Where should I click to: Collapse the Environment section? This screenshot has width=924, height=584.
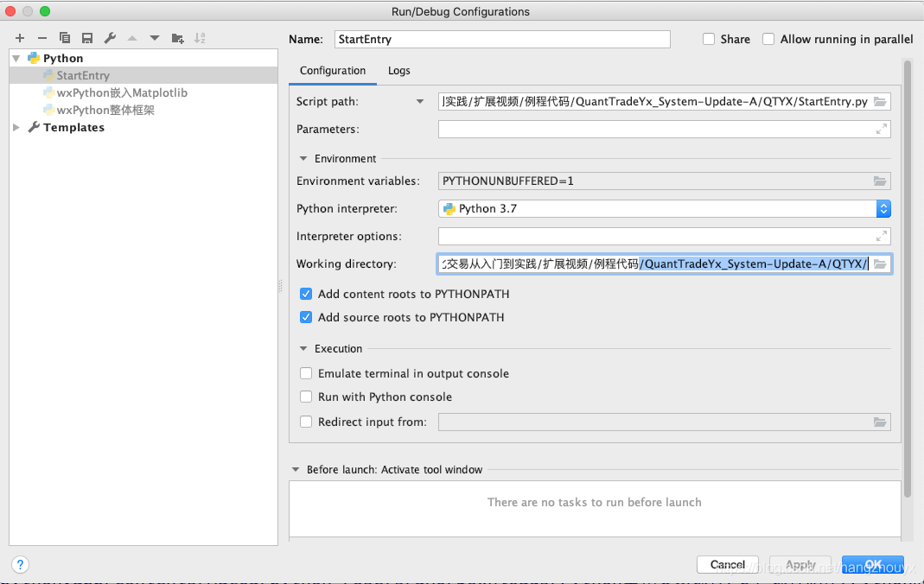303,158
